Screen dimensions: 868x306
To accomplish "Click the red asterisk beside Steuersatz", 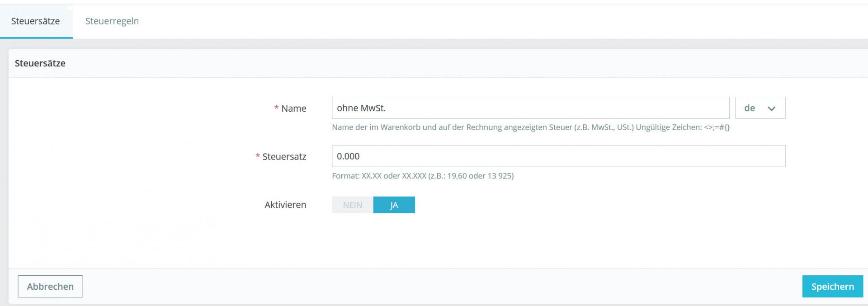I will pos(258,156).
